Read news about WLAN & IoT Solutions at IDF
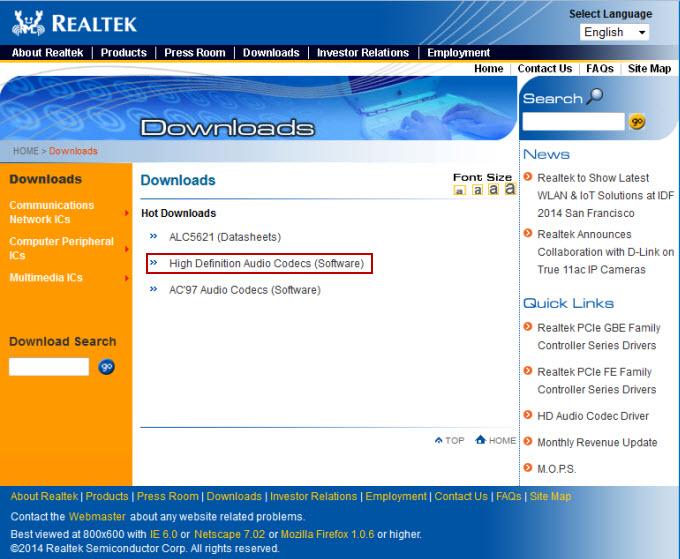The width and height of the screenshot is (680, 559). pyautogui.click(x=605, y=196)
